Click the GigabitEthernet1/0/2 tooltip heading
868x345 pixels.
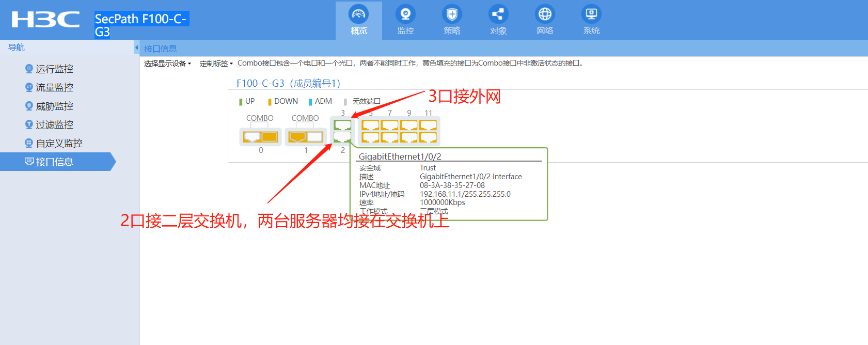[400, 156]
